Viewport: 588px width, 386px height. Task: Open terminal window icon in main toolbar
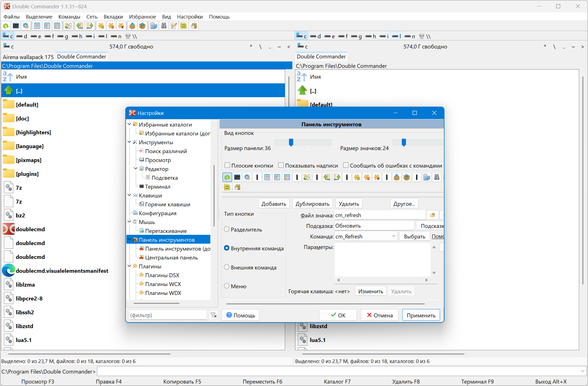(16, 26)
